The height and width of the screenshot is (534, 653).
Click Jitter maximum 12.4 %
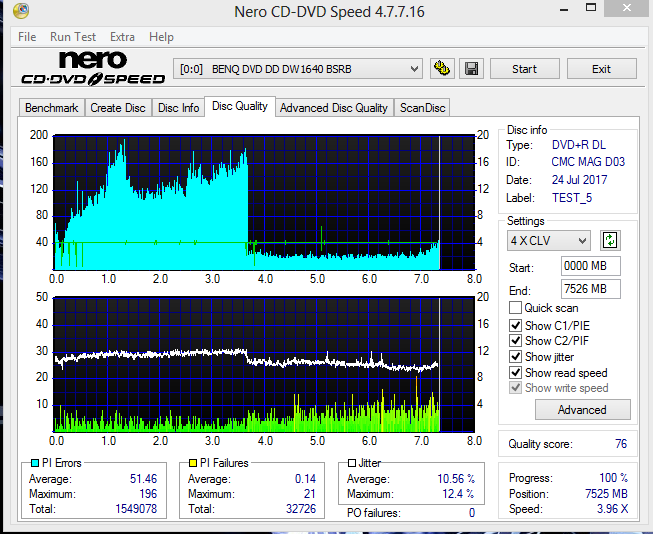458,494
